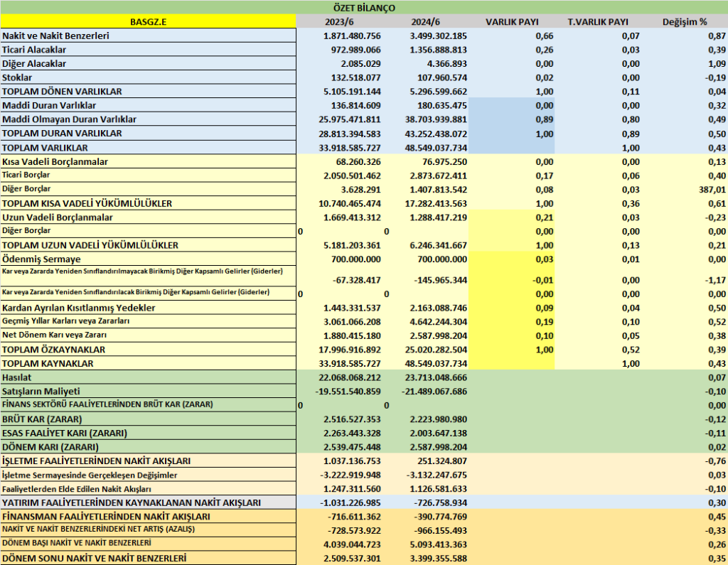Select the Satışların Maliyeti label
This screenshot has width=728, height=565.
coord(41,392)
